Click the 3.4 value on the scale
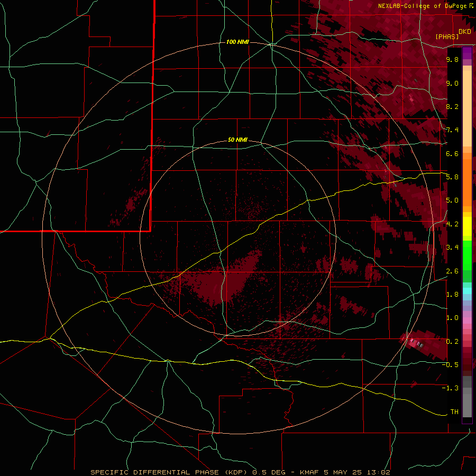This screenshot has height=476, width=476. [452, 248]
